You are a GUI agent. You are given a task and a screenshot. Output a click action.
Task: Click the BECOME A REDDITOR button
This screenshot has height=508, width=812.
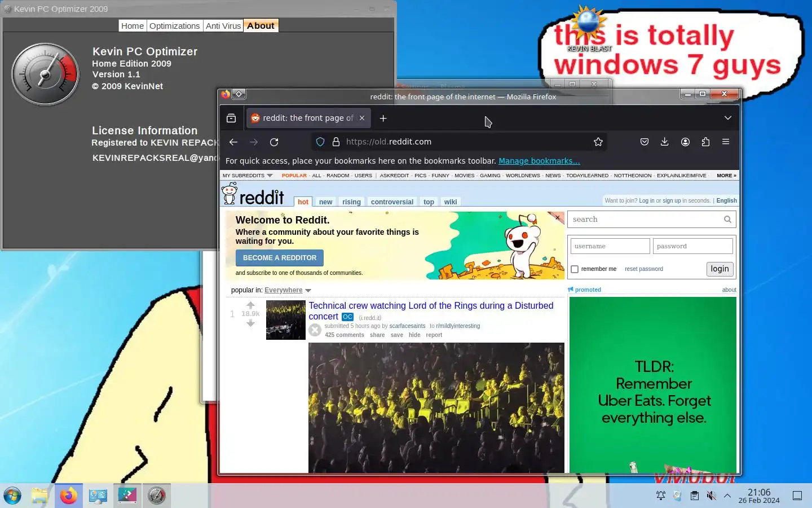click(x=280, y=258)
